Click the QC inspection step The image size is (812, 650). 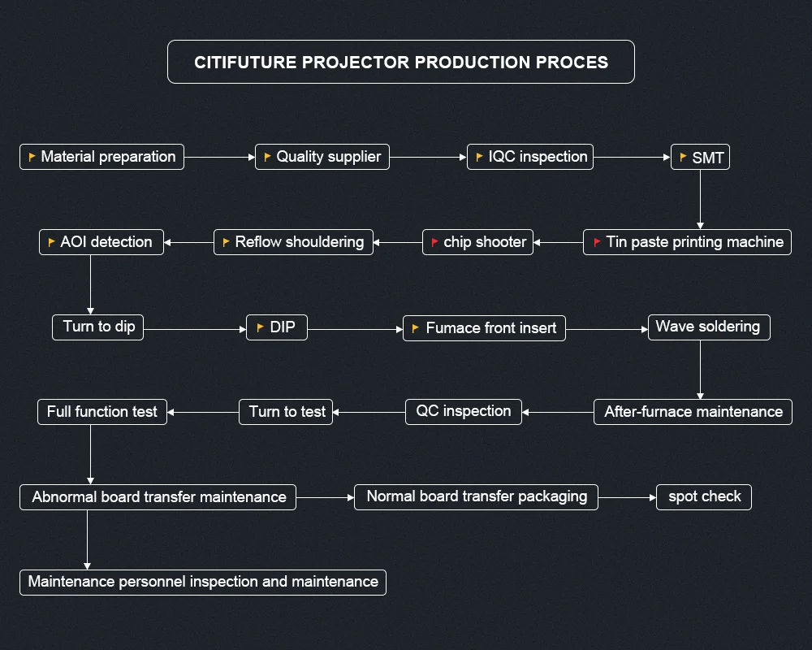pos(464,412)
